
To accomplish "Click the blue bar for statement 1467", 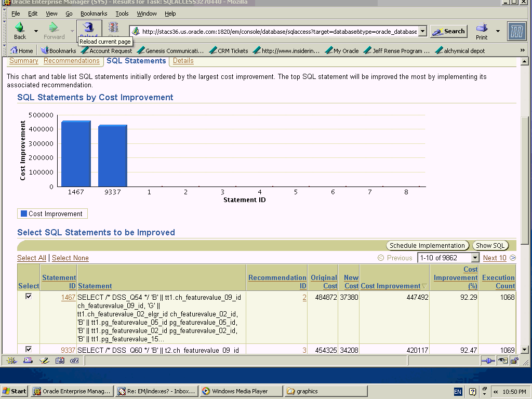I will point(76,154).
